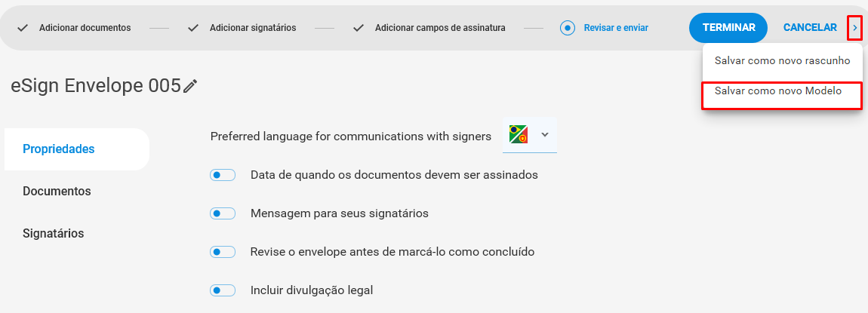This screenshot has width=868, height=313.
Task: Open preferred language dropdown arrow
Action: point(545,134)
